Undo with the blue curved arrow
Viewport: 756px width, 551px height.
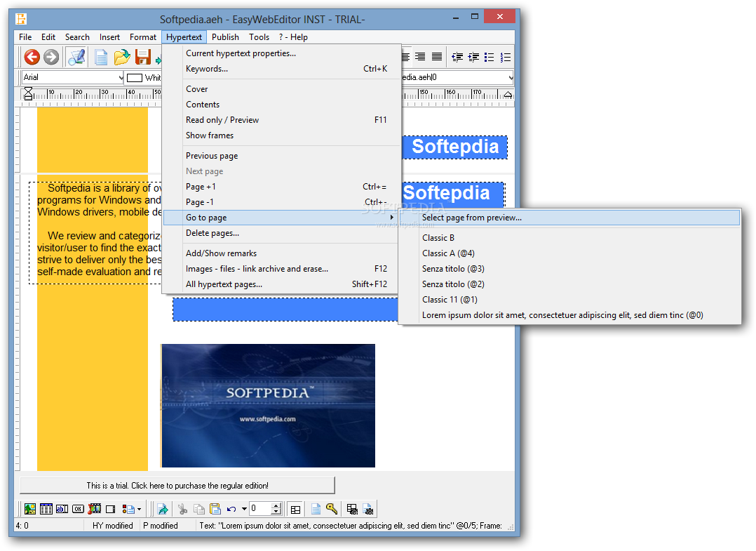point(231,509)
